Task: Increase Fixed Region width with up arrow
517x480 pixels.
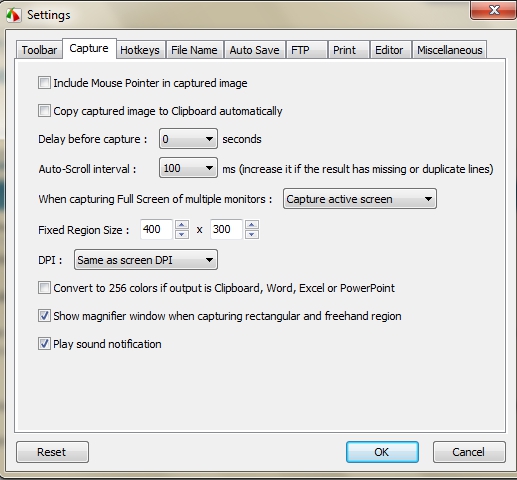Action: tap(182, 225)
